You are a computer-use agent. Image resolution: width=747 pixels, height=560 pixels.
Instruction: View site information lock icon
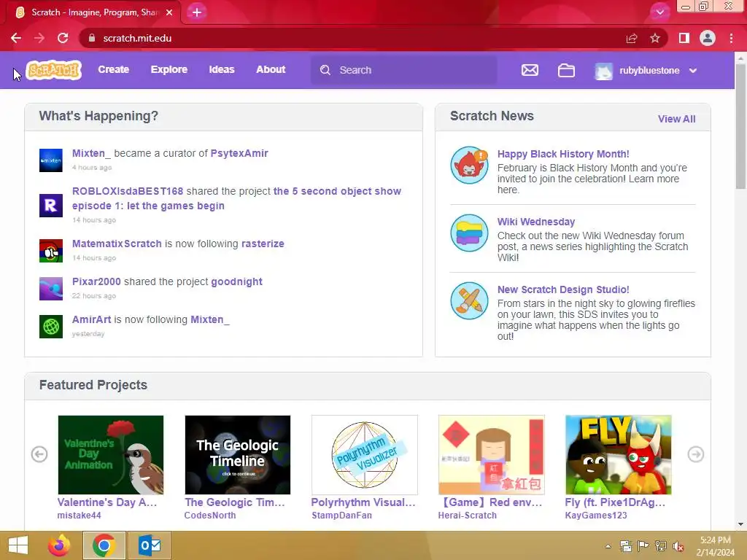coord(92,38)
